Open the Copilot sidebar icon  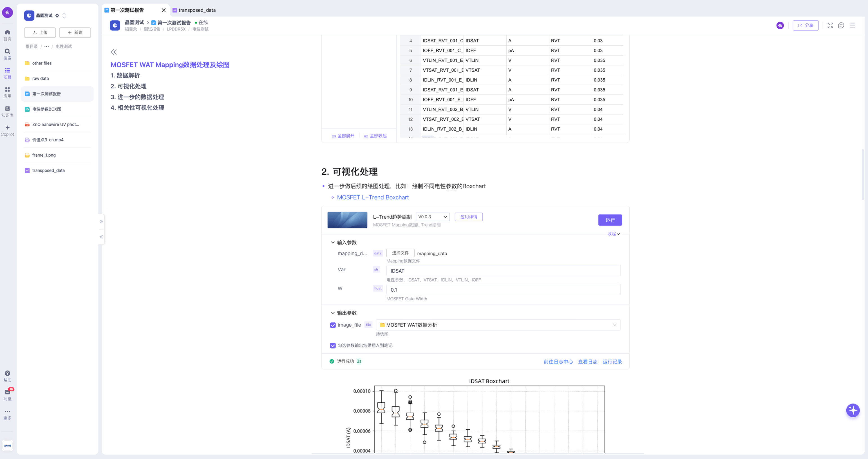(x=7, y=130)
